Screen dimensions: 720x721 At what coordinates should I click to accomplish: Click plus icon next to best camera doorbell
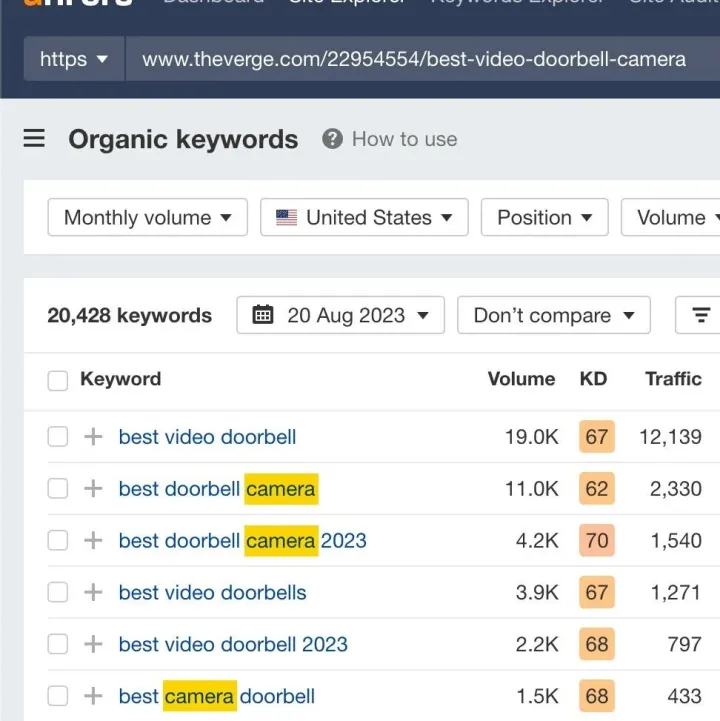click(93, 696)
